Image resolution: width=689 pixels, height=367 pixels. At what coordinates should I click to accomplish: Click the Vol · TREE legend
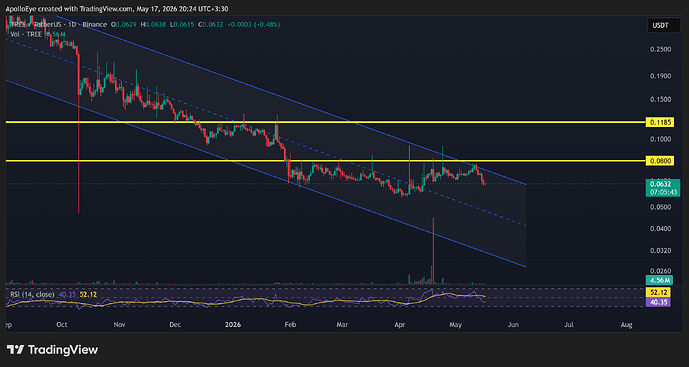(26, 34)
